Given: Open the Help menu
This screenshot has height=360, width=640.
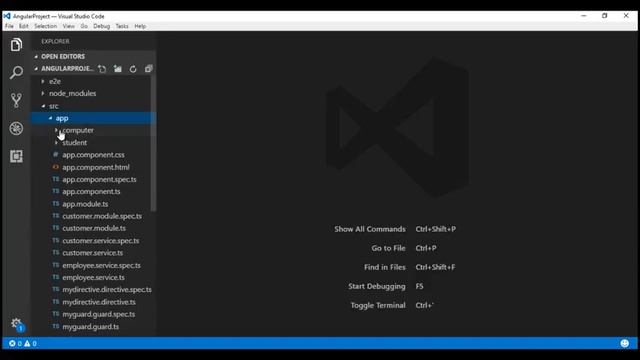Looking at the screenshot, I should [x=140, y=26].
